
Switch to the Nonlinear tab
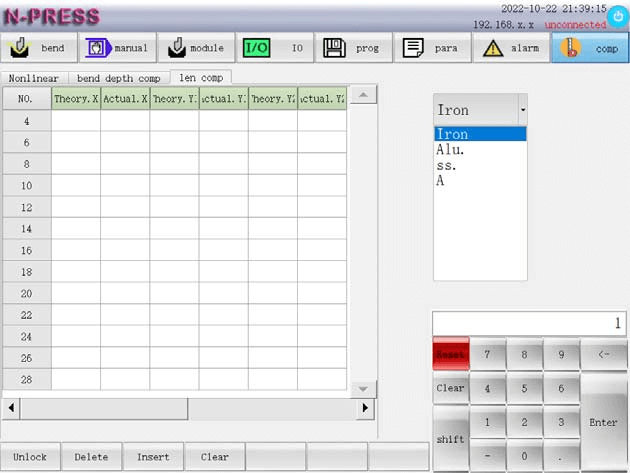click(x=34, y=77)
